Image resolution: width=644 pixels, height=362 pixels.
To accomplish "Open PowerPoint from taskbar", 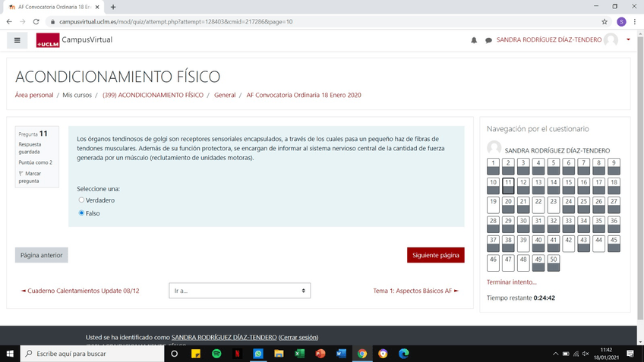I will [x=320, y=354].
